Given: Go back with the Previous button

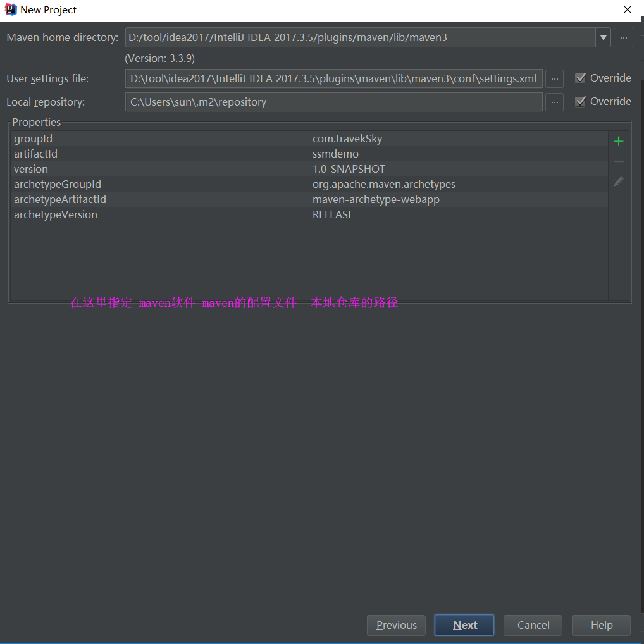Looking at the screenshot, I should pyautogui.click(x=397, y=625).
